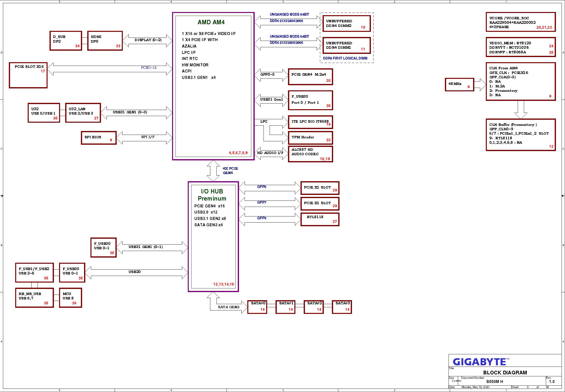Viewport: 565px width, 392px height.
Task: Click the "4X PCIE GEN4" link label
Action: tap(230, 171)
